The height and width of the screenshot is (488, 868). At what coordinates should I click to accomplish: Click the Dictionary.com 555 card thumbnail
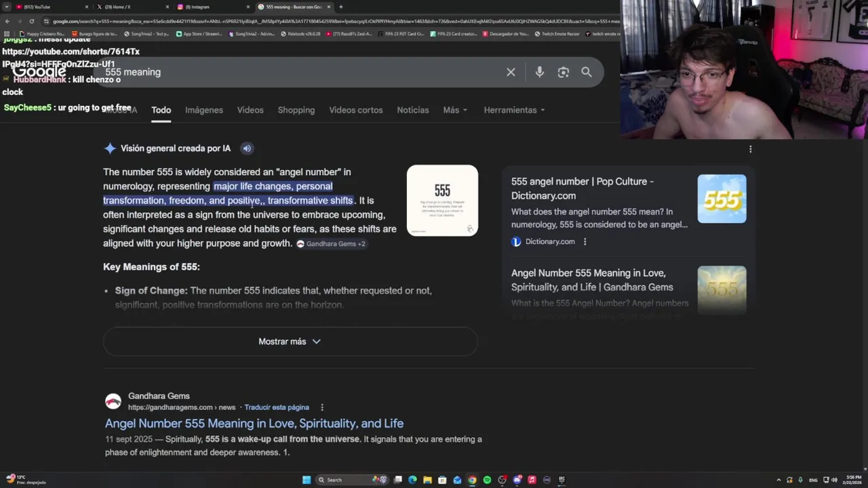(722, 199)
